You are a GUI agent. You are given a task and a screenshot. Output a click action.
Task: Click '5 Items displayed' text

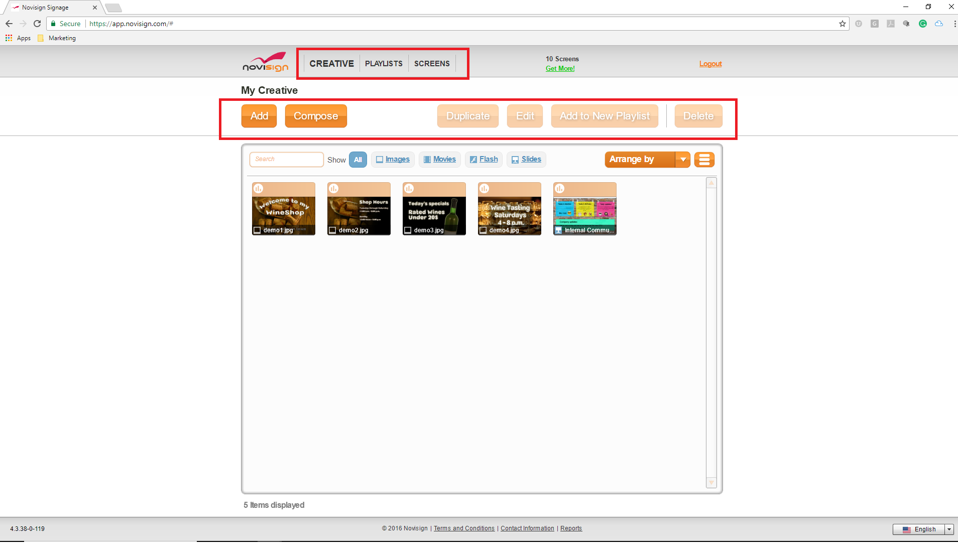274,505
